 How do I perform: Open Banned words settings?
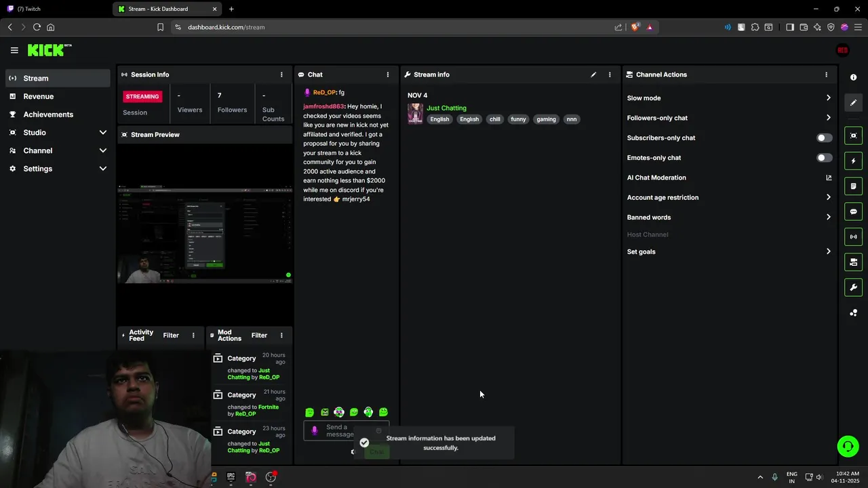click(x=729, y=218)
